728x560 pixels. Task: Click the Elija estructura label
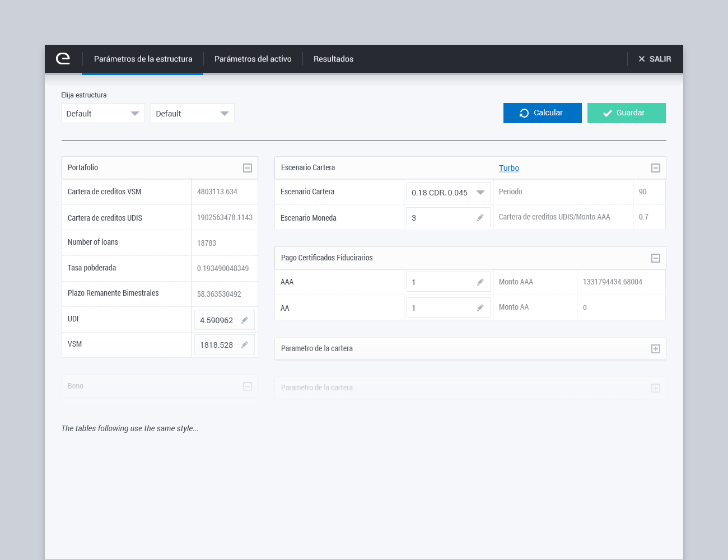click(84, 95)
